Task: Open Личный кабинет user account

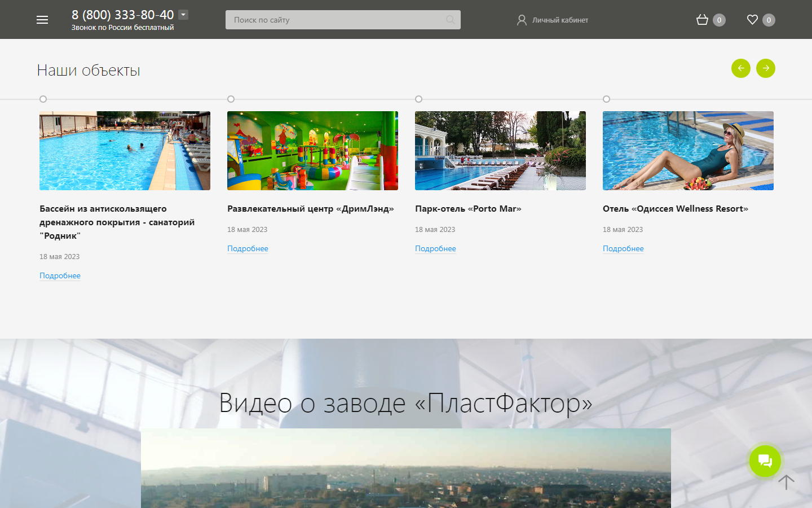Action: 553,20
